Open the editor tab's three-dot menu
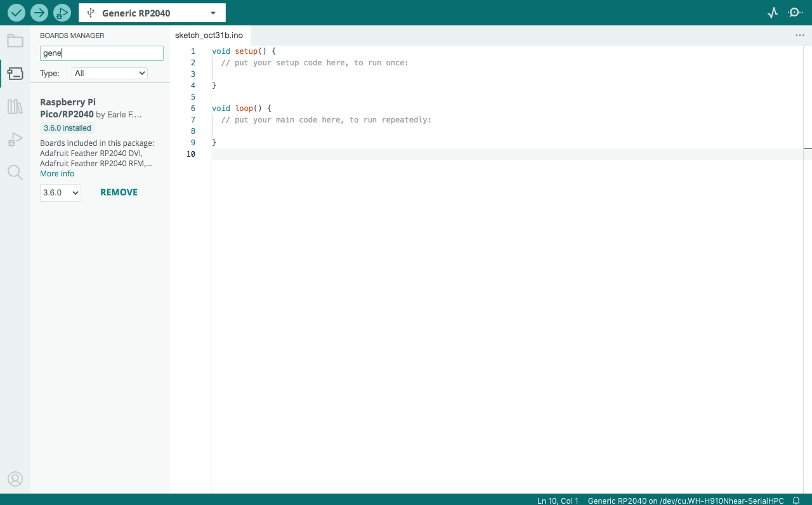Image resolution: width=812 pixels, height=505 pixels. (800, 36)
